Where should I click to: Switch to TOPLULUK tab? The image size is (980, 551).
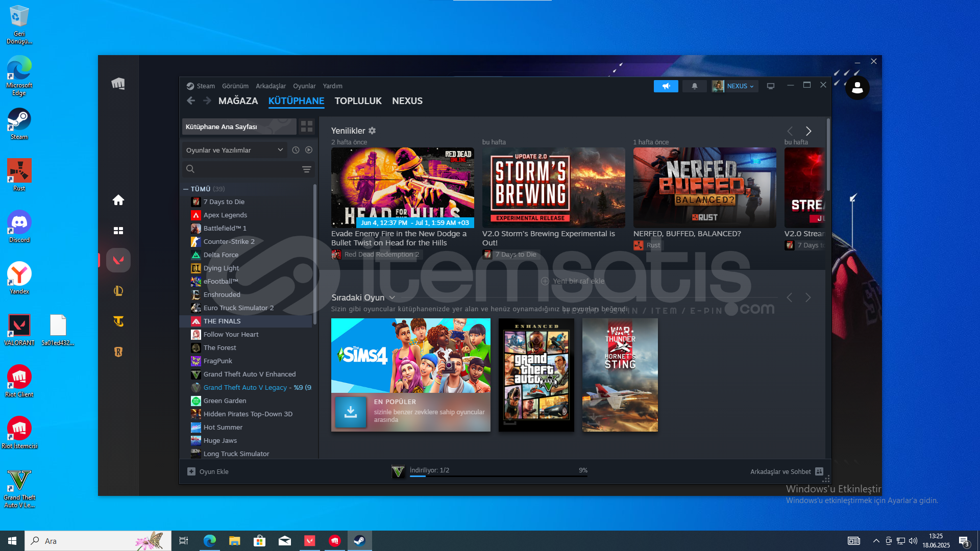pos(358,101)
